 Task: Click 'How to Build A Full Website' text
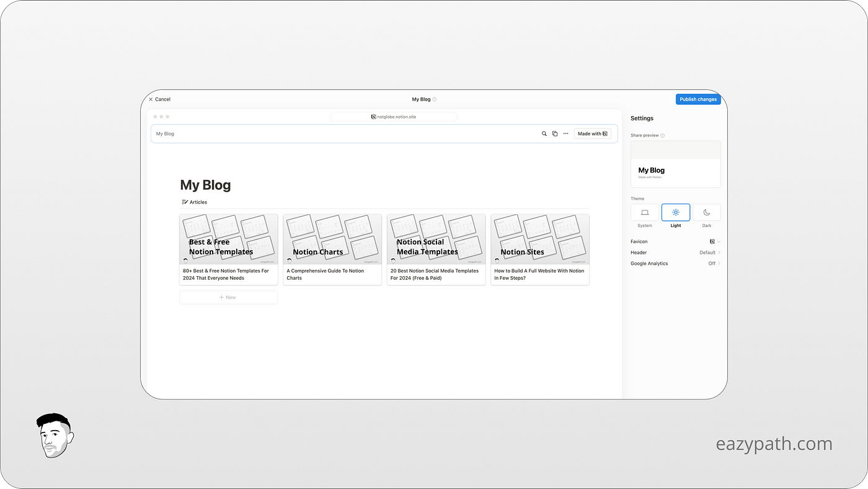point(539,274)
